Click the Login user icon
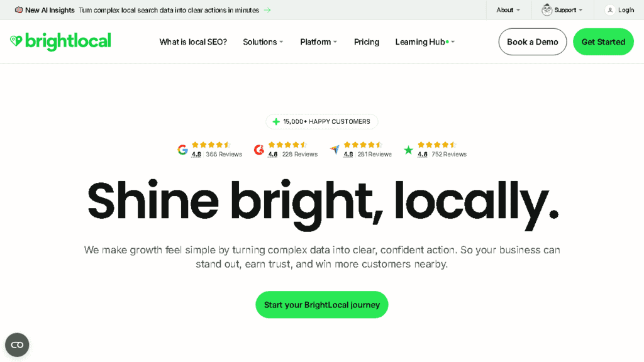Screen dimensions: 644x362 point(610,10)
